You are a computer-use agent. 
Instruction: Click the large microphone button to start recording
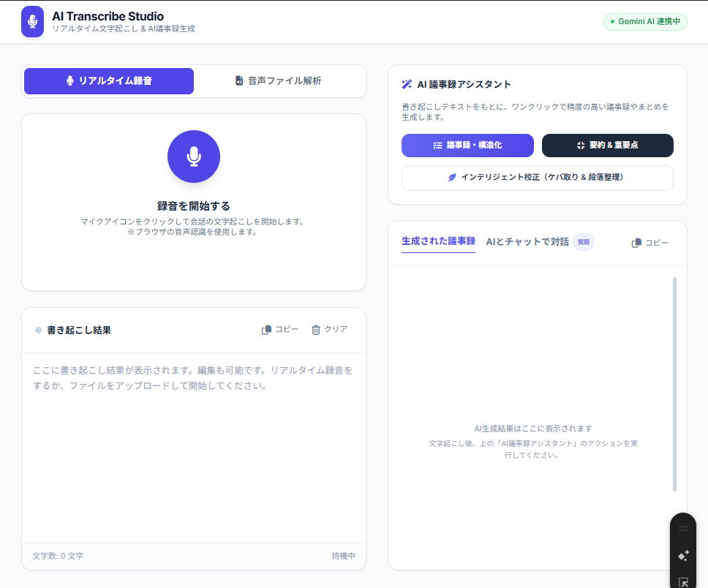pyautogui.click(x=194, y=157)
